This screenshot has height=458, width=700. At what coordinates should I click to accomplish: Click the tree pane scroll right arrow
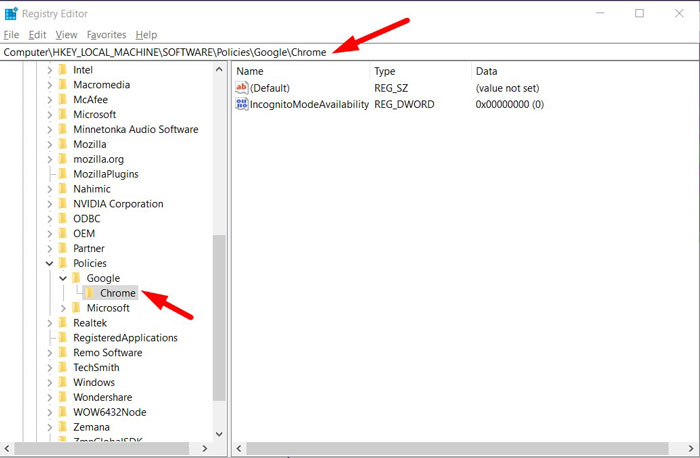coord(205,448)
